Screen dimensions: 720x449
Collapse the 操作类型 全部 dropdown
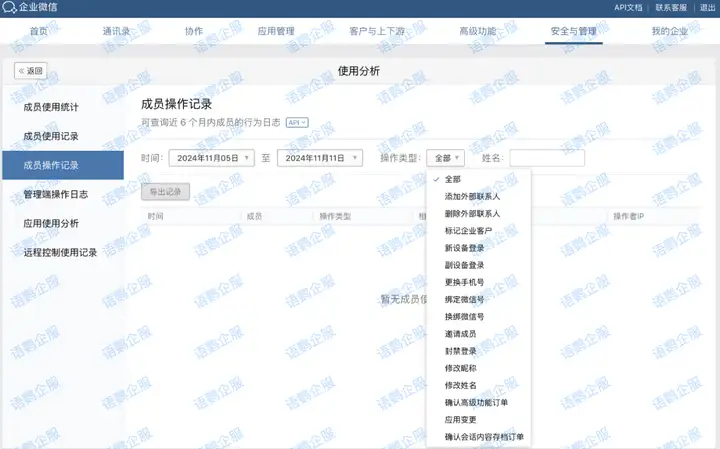click(445, 158)
